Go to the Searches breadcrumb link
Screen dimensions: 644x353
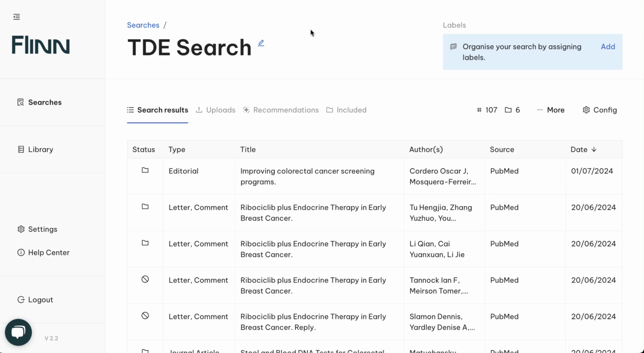point(143,25)
